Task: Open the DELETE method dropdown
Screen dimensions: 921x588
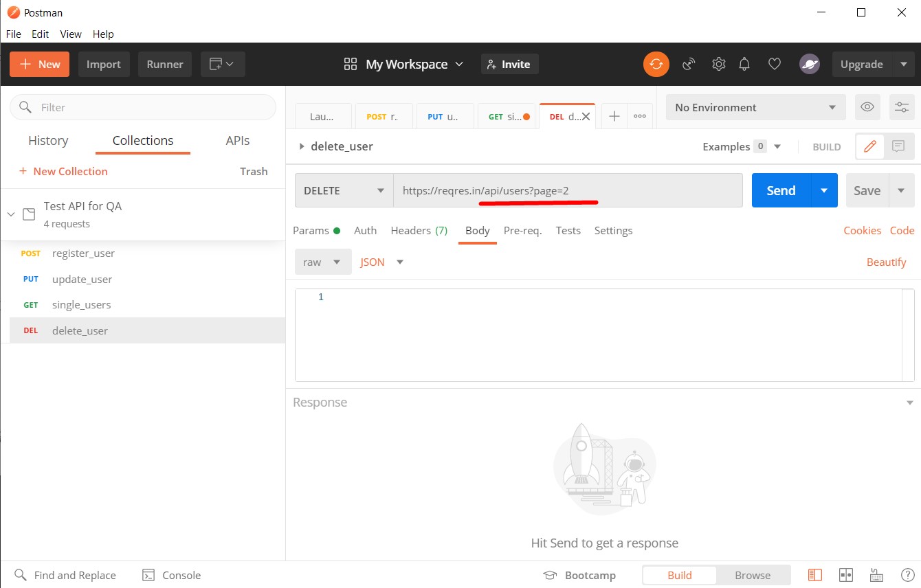Action: pos(344,190)
